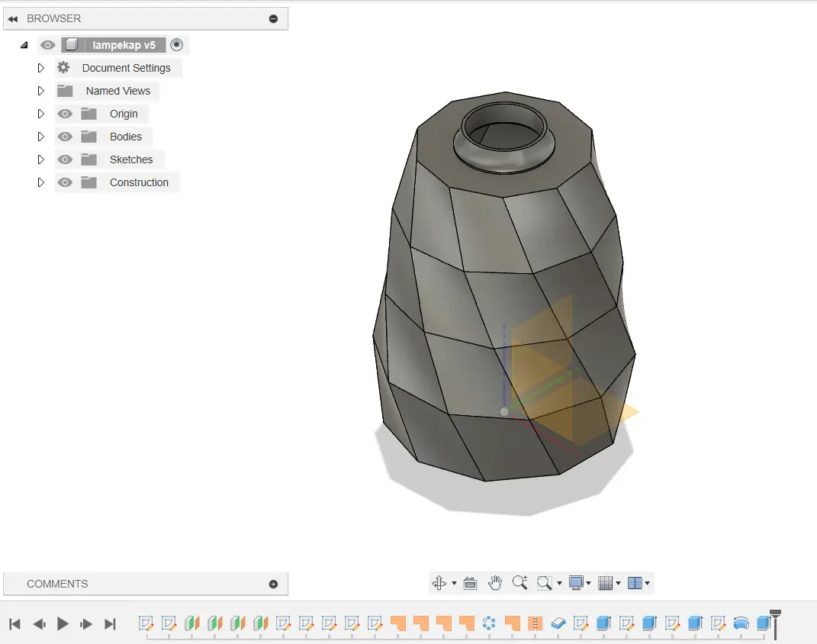Open the Grid and Snaps dropdown arrow
Screen dimensions: 817x644
tap(618, 583)
